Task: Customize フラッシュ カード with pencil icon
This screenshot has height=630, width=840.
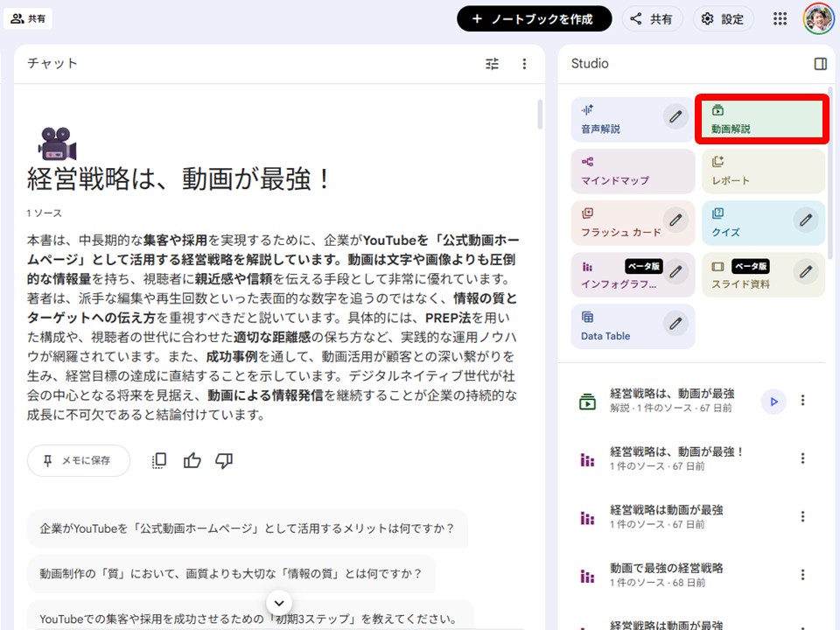Action: (675, 220)
